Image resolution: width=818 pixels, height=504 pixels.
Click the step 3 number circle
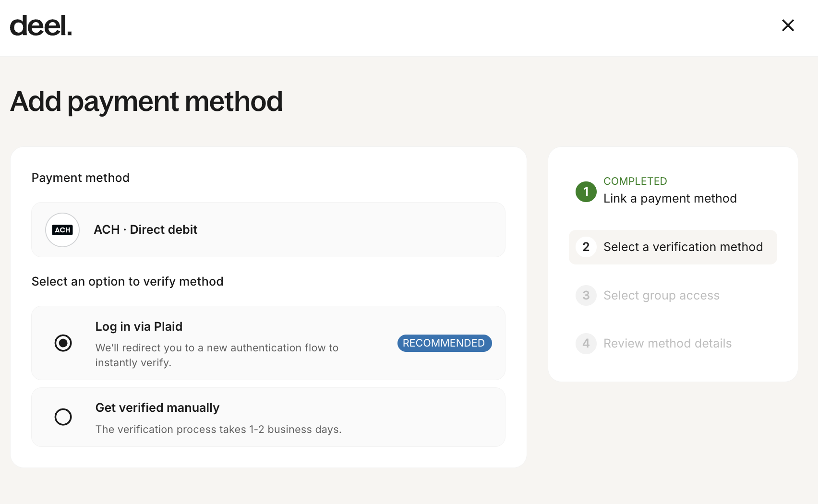(586, 295)
